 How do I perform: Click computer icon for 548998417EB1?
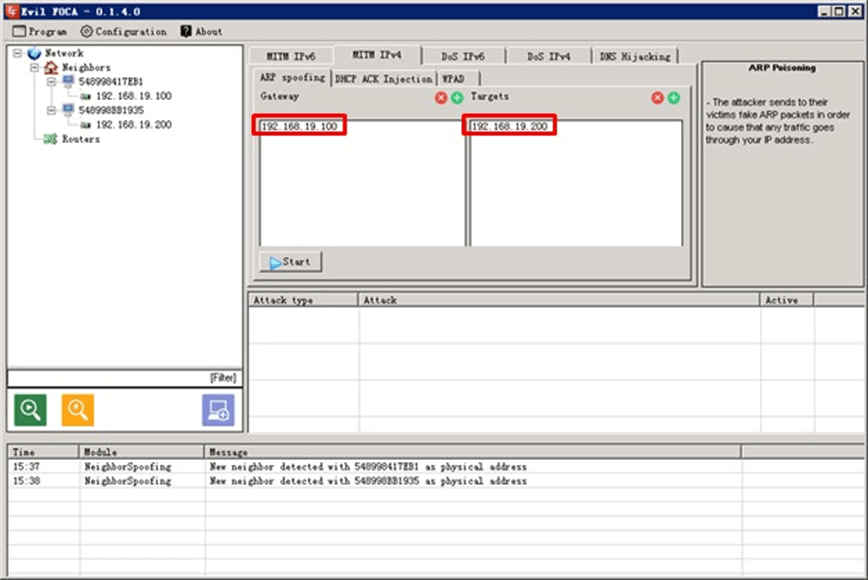[68, 81]
